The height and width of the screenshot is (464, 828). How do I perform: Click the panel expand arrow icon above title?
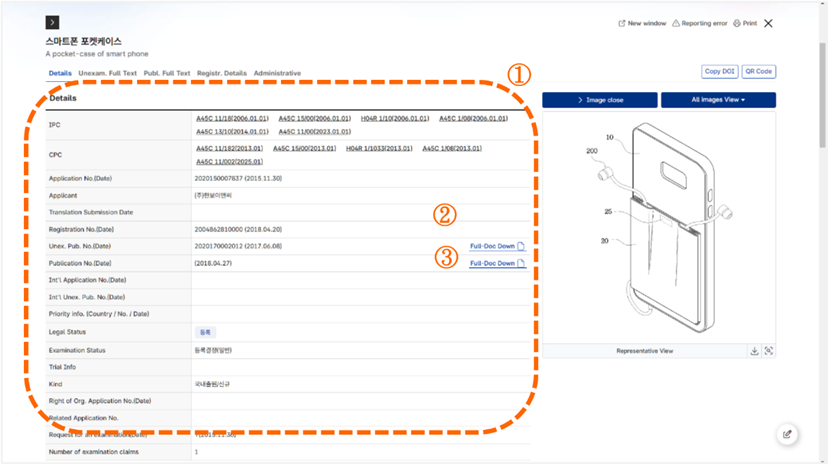pyautogui.click(x=53, y=22)
